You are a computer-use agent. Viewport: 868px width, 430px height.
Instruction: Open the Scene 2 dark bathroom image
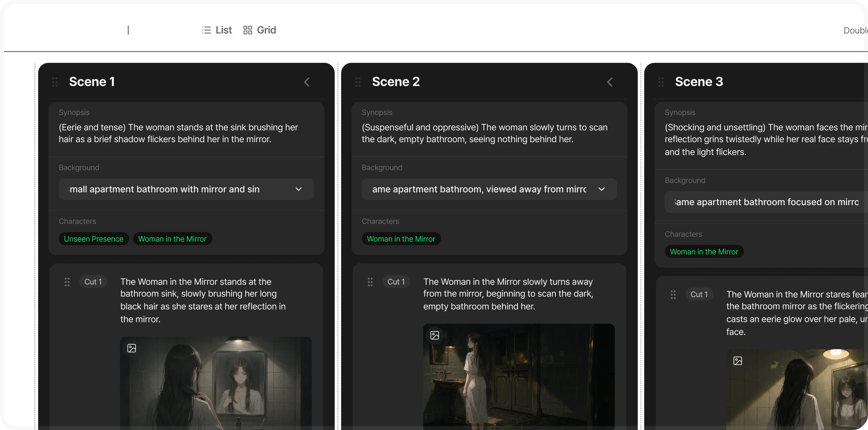[x=519, y=377]
